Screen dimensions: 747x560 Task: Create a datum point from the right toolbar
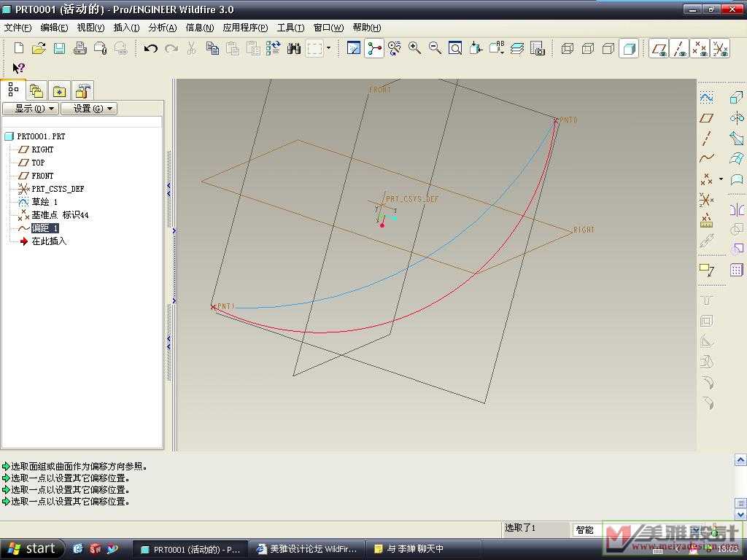pos(706,179)
